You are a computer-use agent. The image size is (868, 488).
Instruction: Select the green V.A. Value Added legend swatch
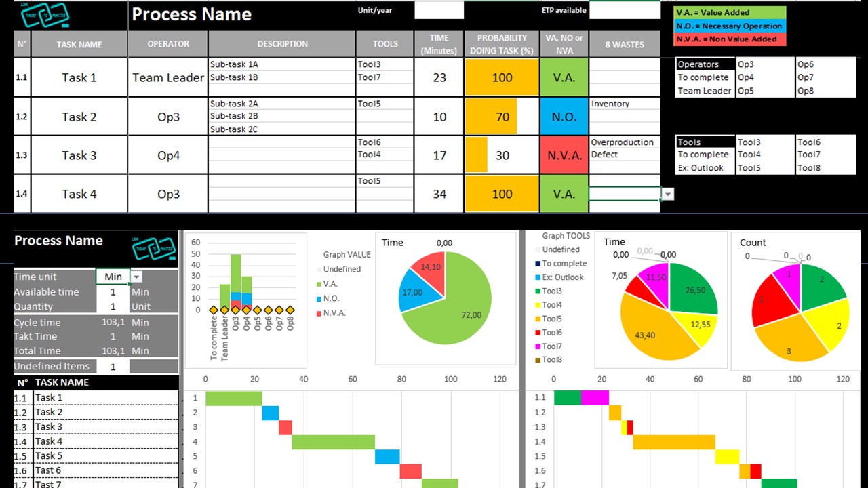point(730,13)
